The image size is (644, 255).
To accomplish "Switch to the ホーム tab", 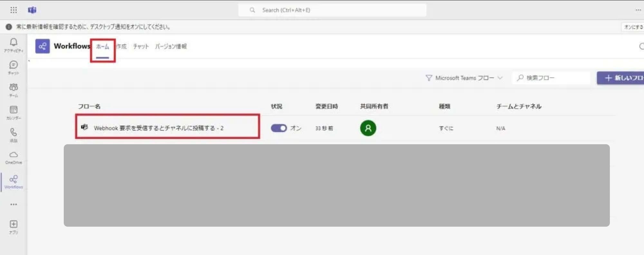I will click(x=103, y=47).
